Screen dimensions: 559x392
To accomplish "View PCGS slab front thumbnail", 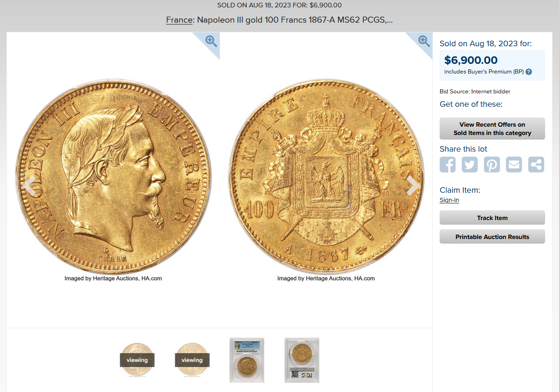I will coord(247,360).
